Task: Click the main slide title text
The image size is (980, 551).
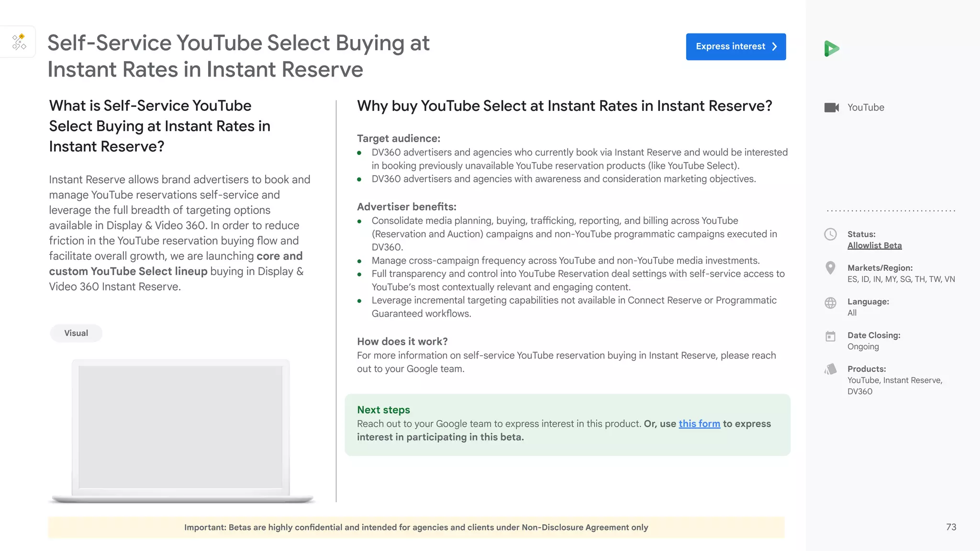Action: point(238,56)
